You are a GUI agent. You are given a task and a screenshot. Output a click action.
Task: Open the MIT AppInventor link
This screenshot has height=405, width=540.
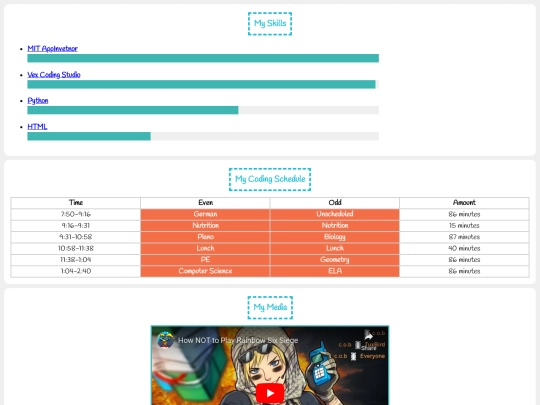coord(52,49)
